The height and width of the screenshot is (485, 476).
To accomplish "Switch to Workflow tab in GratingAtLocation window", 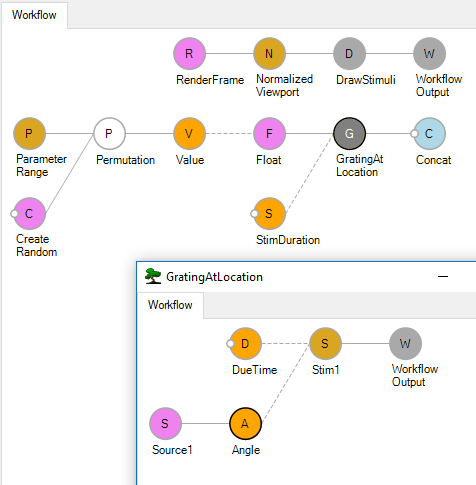I will (x=170, y=305).
